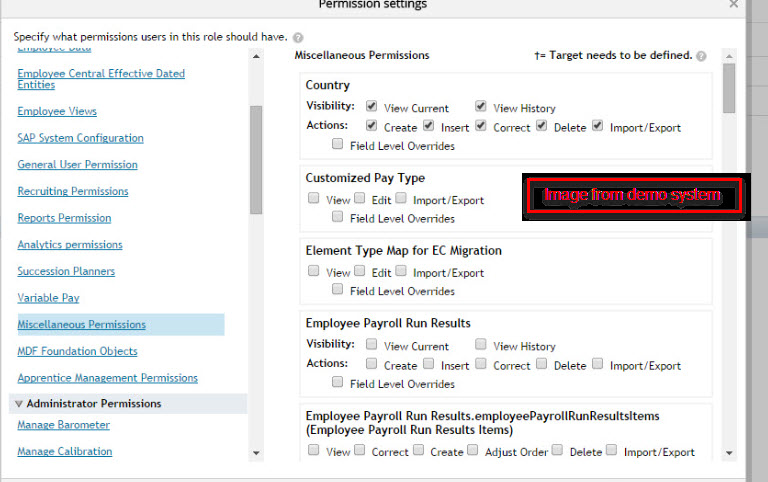Image resolution: width=768 pixels, height=482 pixels.
Task: Open Variable Pay permissions
Action: pos(48,298)
